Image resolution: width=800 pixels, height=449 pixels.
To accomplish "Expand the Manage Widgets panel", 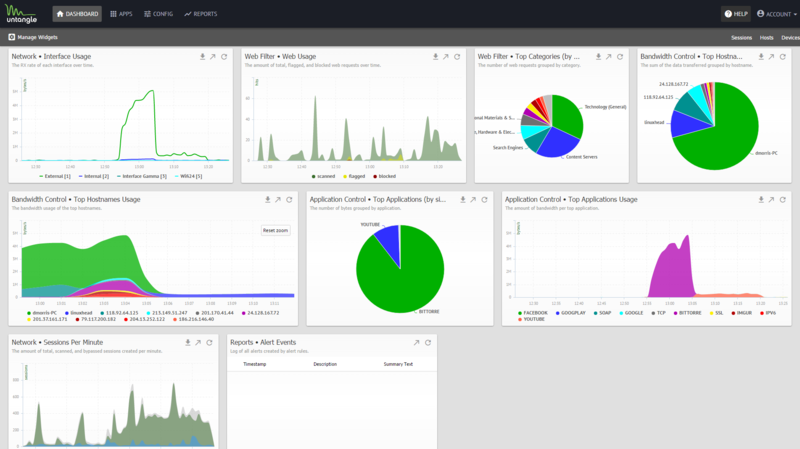I will point(36,37).
